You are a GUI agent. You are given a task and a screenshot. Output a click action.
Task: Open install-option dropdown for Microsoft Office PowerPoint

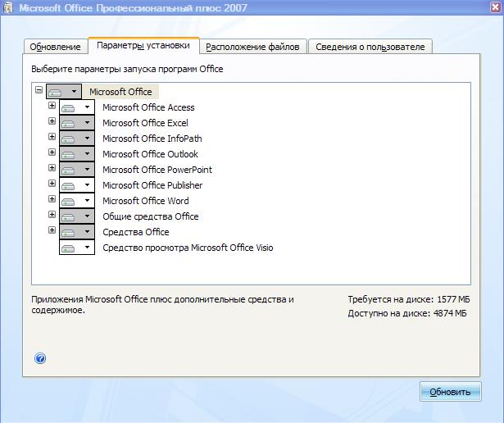point(77,170)
